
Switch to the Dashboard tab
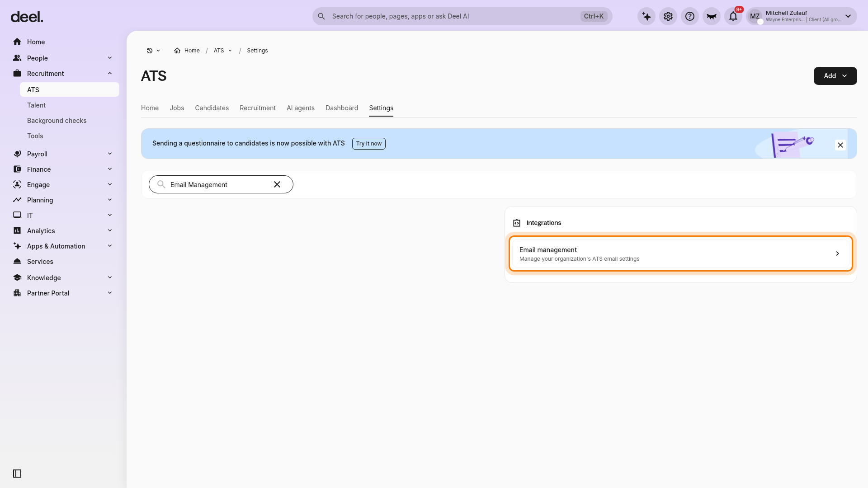point(342,108)
